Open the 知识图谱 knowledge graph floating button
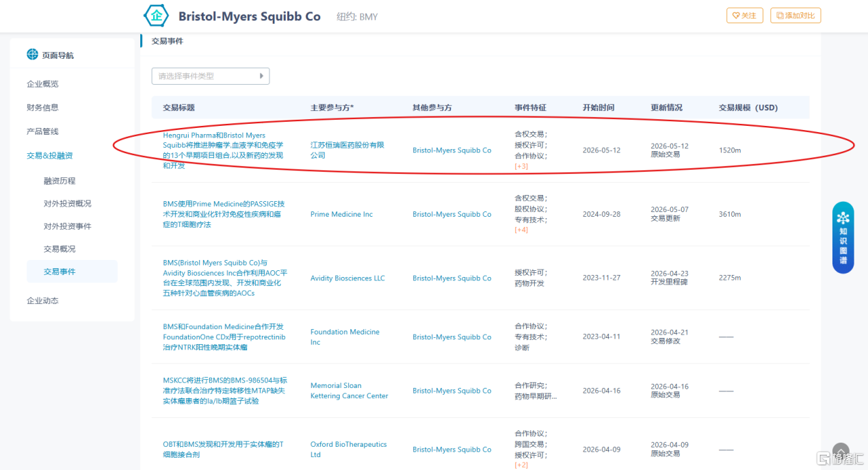This screenshot has height=470, width=868. tap(843, 237)
